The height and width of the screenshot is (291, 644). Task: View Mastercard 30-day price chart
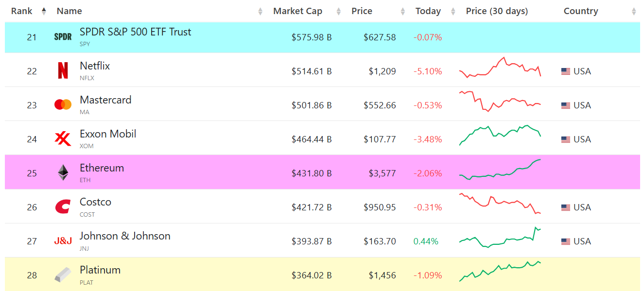click(x=500, y=101)
